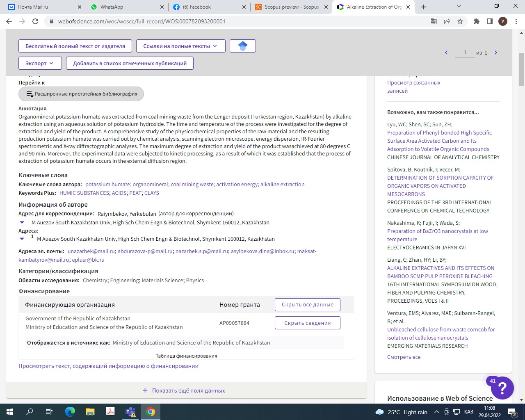The image size is (525, 420).
Task: Go to previous record arrow
Action: coord(446,52)
